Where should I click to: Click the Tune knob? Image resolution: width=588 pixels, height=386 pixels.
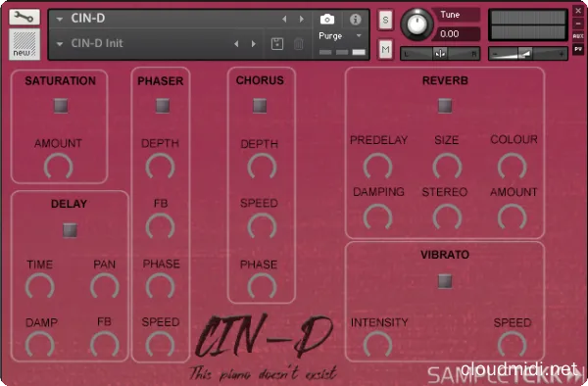(x=416, y=24)
